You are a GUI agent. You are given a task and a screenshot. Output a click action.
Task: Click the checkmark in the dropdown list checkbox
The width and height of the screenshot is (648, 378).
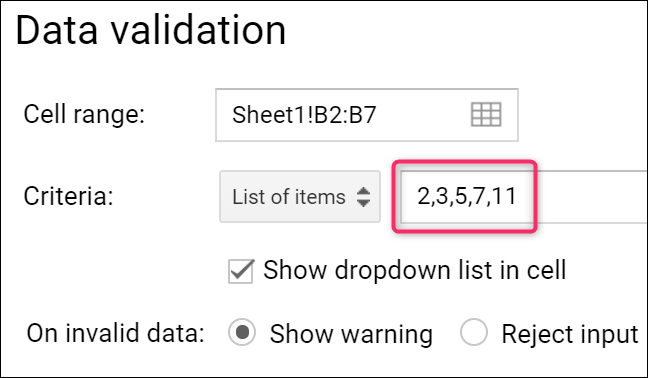point(241,271)
